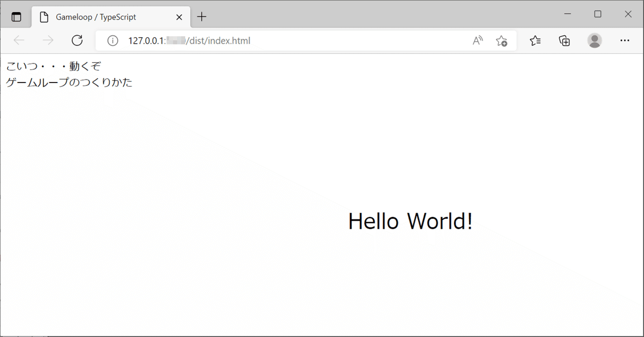
Task: Click the Edge Settings and more ellipsis
Action: pos(625,40)
